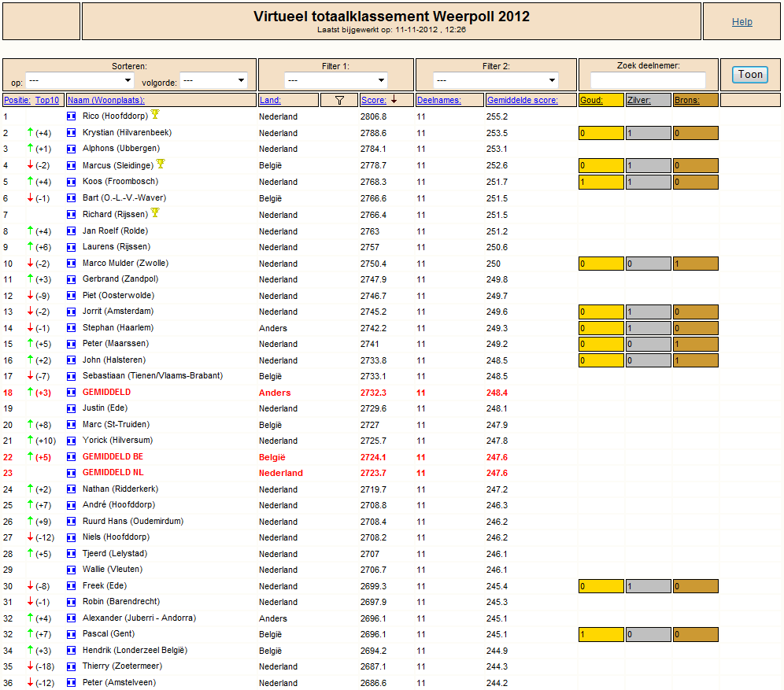This screenshot has height=690, width=784.
Task: Click the silver medal box for Krystian (Hilvarenbeek)
Action: (648, 133)
